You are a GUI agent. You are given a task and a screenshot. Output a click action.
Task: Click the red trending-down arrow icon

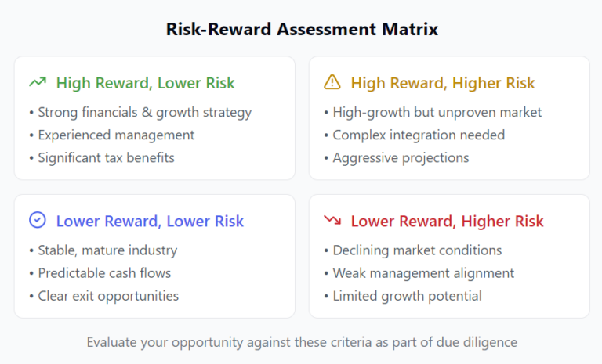click(x=332, y=221)
